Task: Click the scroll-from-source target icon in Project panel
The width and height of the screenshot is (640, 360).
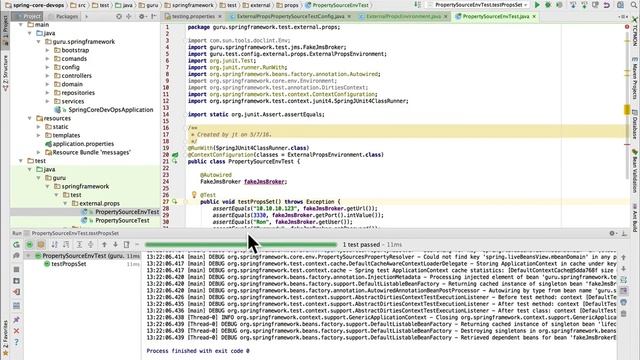Action: click(x=119, y=16)
